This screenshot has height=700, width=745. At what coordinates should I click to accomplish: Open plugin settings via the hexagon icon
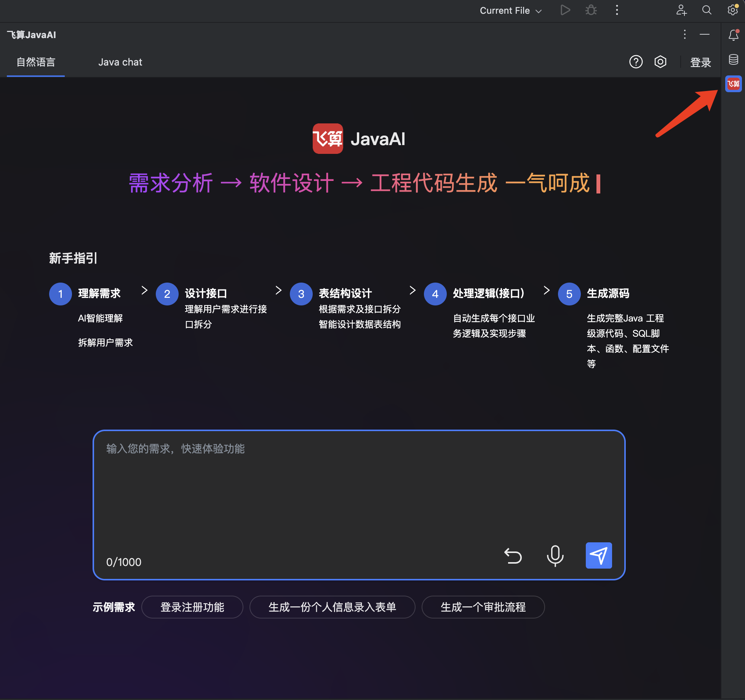tap(660, 62)
